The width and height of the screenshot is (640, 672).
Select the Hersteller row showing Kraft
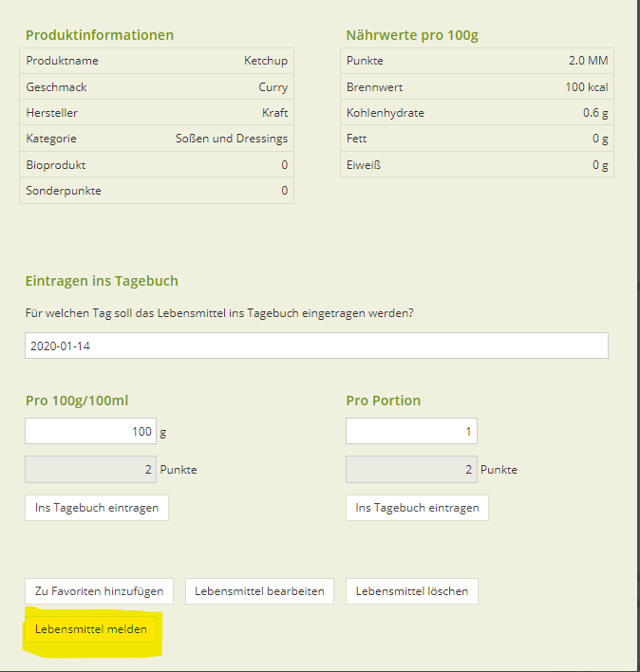(x=157, y=113)
